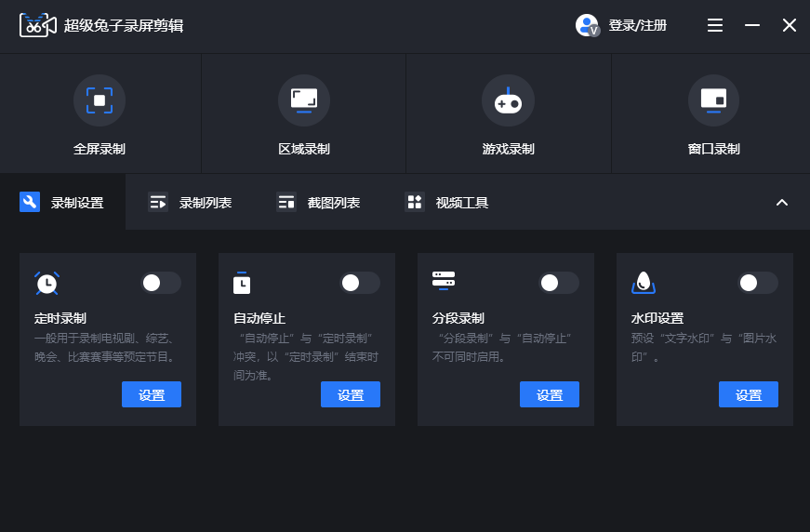810x532 pixels.
Task: Click the water drop watermark icon
Action: (644, 283)
